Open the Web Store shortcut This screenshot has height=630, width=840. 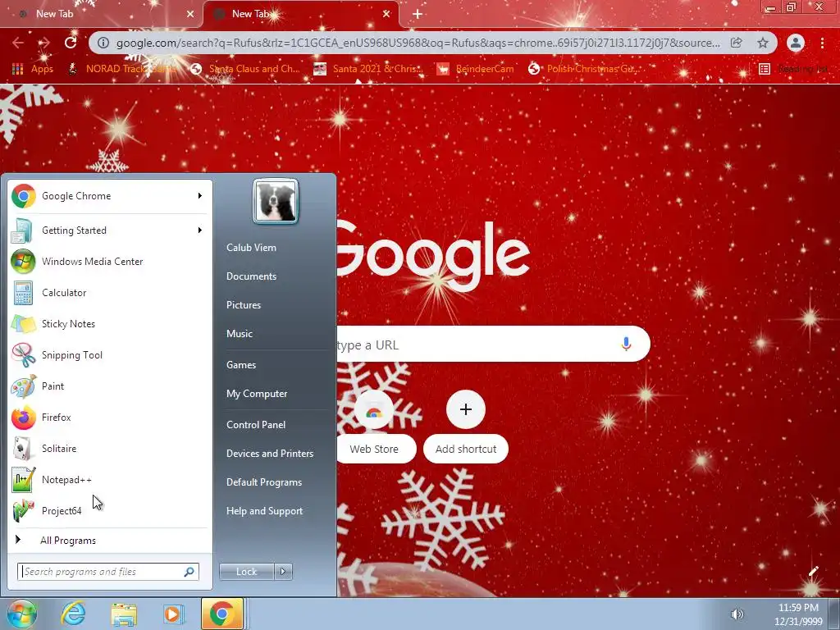pyautogui.click(x=374, y=427)
